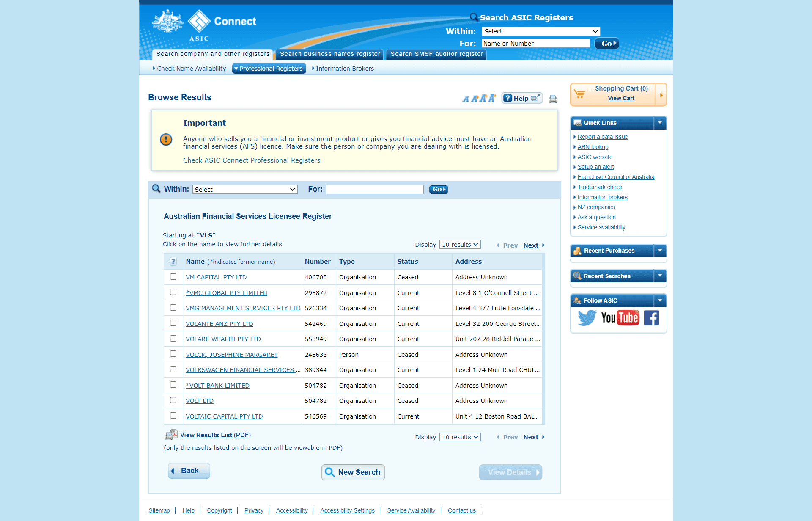The width and height of the screenshot is (812, 521).
Task: Expand the Within dropdown in main form
Action: pos(244,189)
